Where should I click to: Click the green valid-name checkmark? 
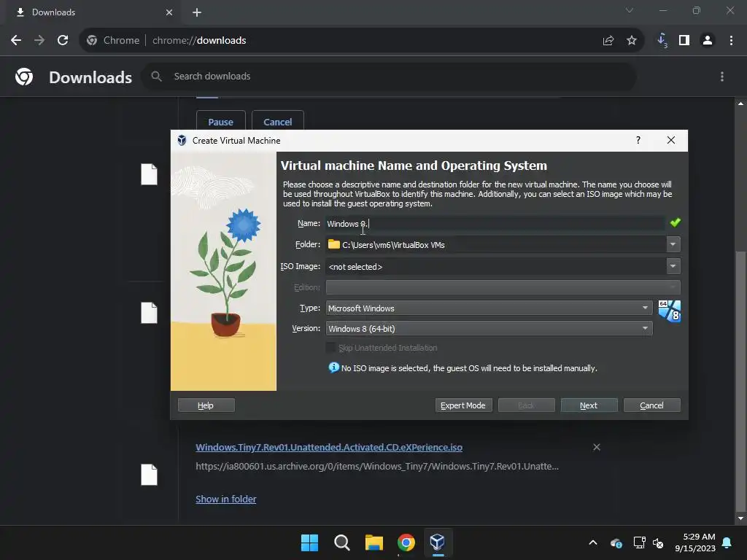click(675, 222)
